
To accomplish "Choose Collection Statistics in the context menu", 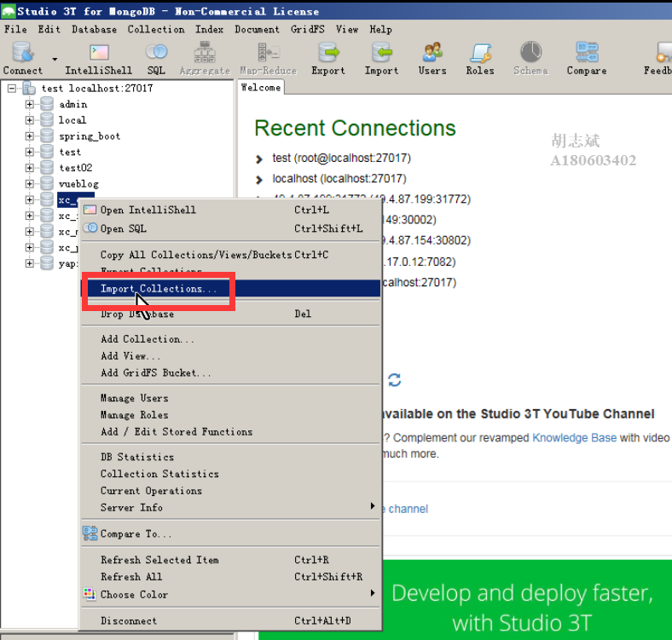I will pyautogui.click(x=231, y=474).
